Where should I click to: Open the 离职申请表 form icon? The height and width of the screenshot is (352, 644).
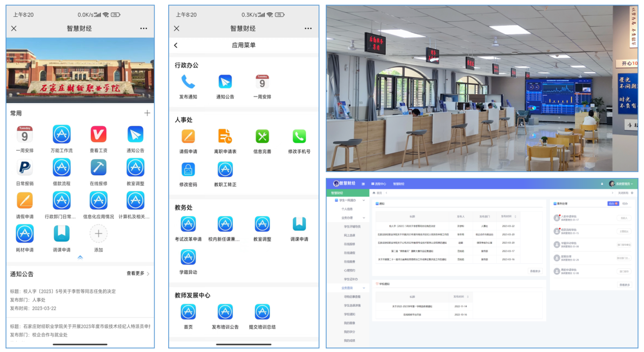[225, 136]
